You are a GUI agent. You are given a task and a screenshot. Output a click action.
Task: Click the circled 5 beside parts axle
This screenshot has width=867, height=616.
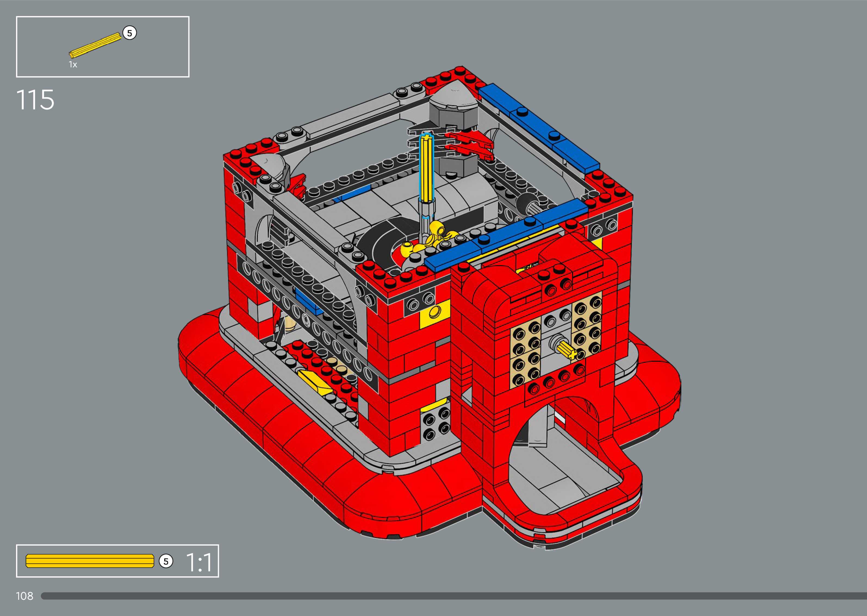(x=129, y=33)
